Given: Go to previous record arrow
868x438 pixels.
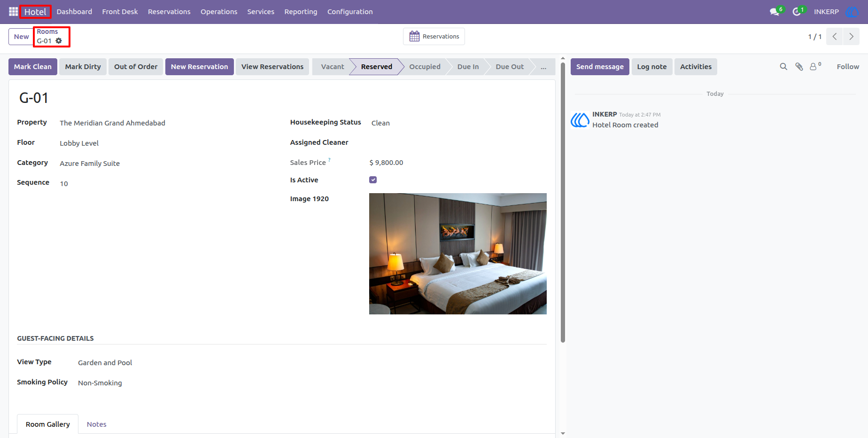Looking at the screenshot, I should click(835, 36).
